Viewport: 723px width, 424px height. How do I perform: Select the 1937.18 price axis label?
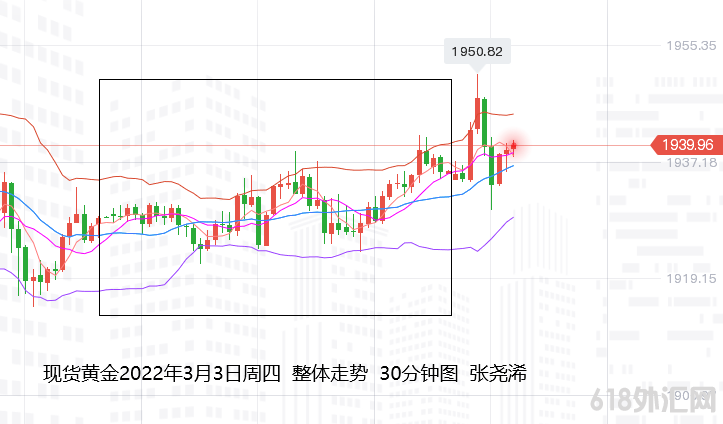(691, 162)
